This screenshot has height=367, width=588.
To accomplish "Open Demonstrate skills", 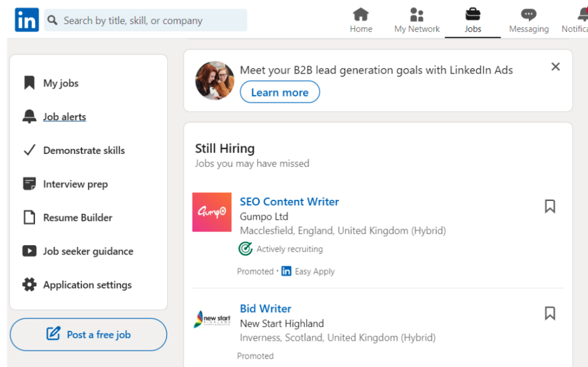I will coord(84,150).
